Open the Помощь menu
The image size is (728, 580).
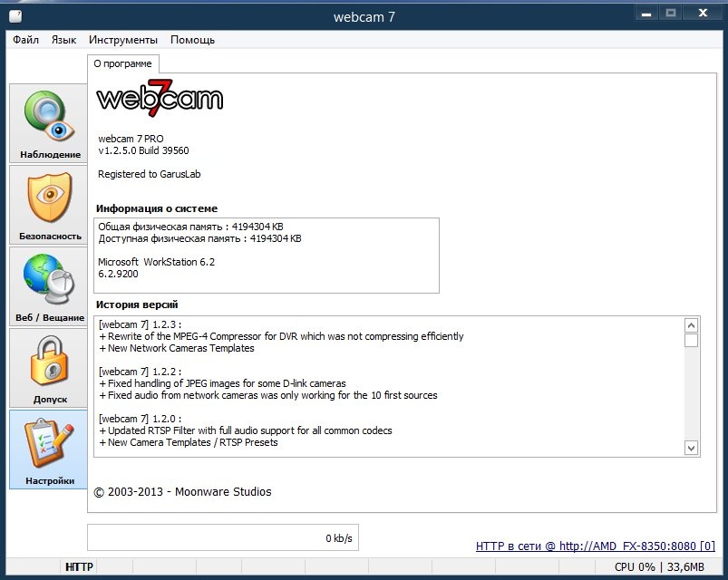pos(192,40)
